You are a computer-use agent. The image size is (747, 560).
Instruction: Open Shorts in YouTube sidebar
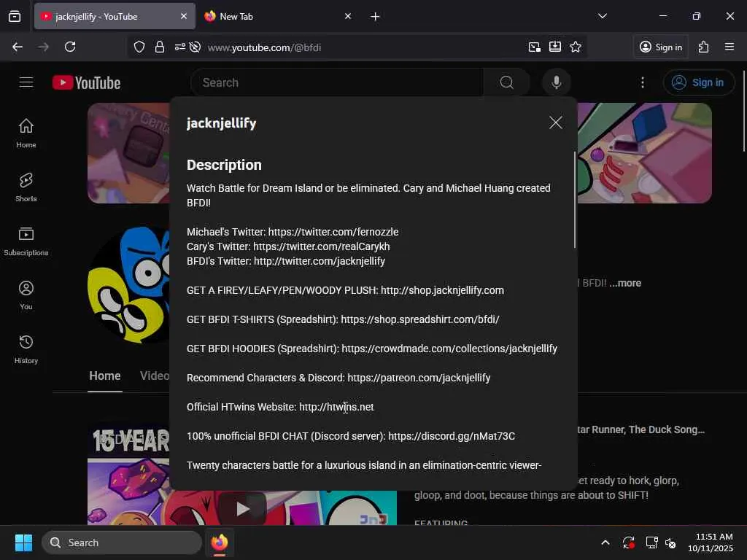tap(26, 187)
